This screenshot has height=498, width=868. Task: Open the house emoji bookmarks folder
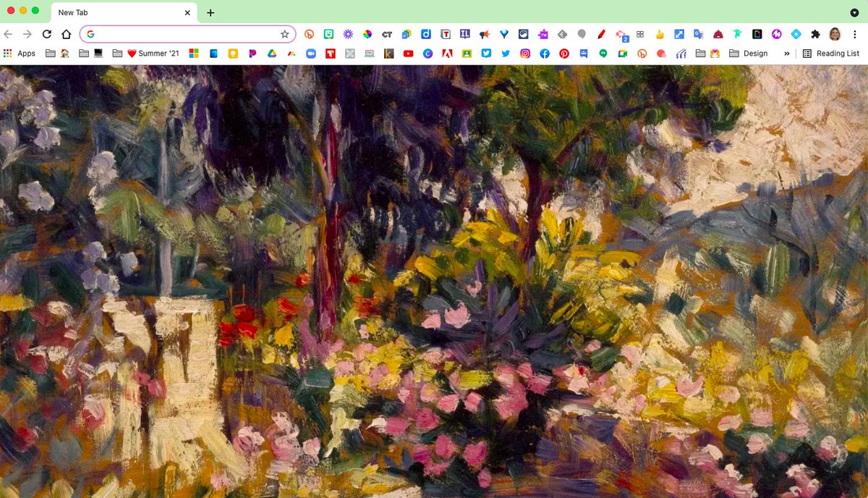pyautogui.click(x=57, y=54)
